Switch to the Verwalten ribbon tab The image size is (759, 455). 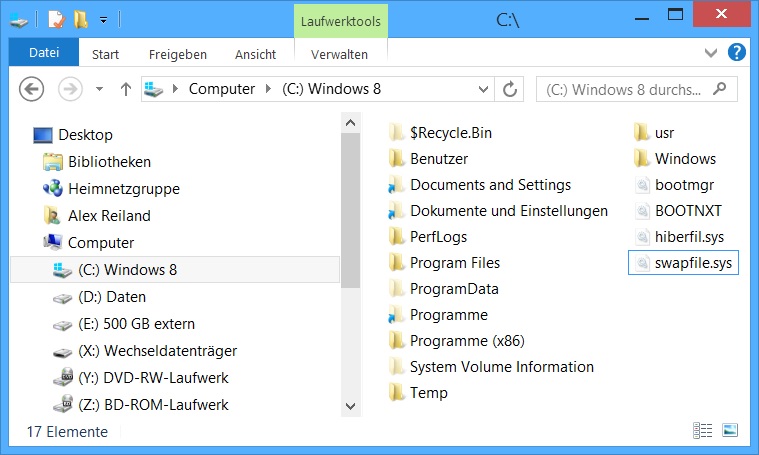click(339, 55)
